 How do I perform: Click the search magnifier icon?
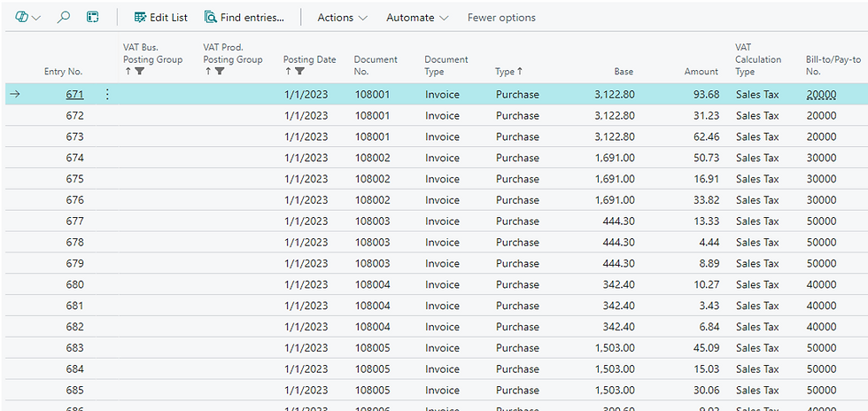[64, 18]
